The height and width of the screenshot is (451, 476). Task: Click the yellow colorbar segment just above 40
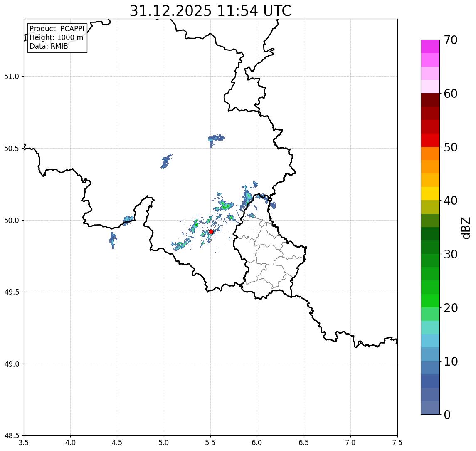coord(430,193)
